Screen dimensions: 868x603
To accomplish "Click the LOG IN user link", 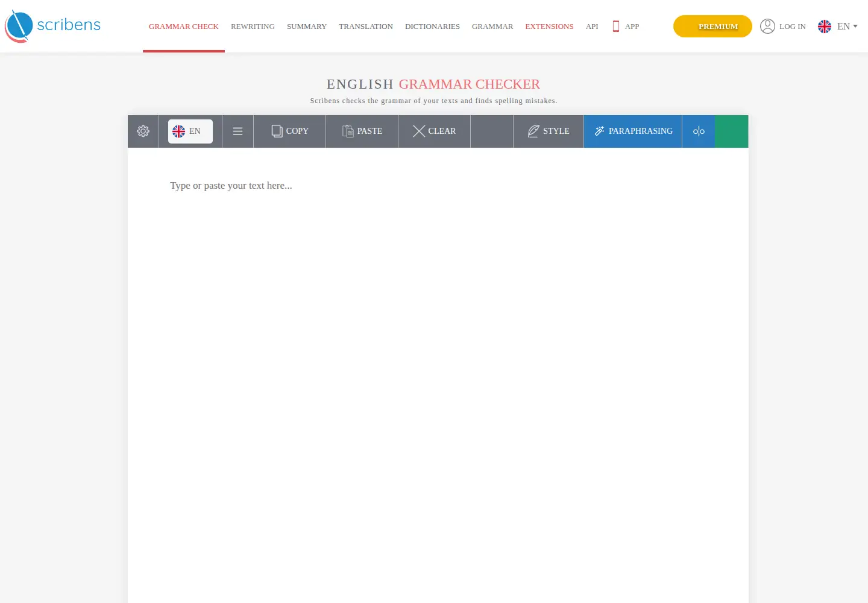I will [783, 27].
